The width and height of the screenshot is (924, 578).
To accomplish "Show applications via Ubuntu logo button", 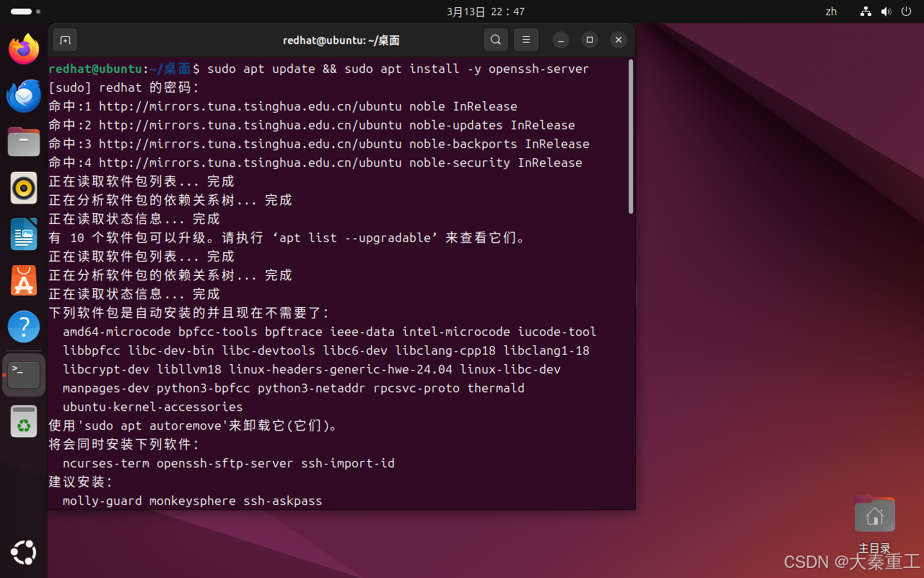I will 24,553.
